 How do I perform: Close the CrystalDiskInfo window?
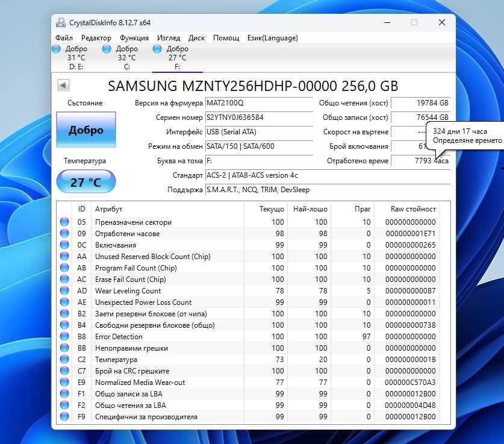pyautogui.click(x=442, y=22)
